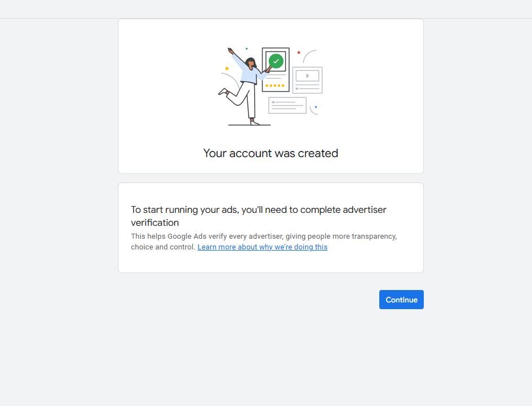This screenshot has height=406, width=532.
Task: Click the blue Continue button
Action: [x=401, y=300]
